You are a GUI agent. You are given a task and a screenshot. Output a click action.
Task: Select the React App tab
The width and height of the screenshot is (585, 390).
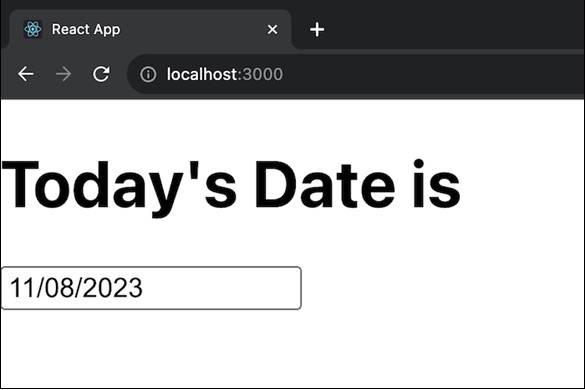(150, 29)
